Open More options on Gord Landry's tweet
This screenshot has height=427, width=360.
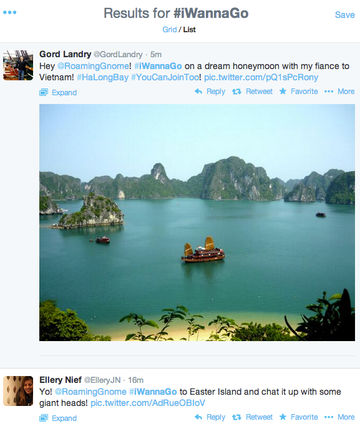coord(339,91)
